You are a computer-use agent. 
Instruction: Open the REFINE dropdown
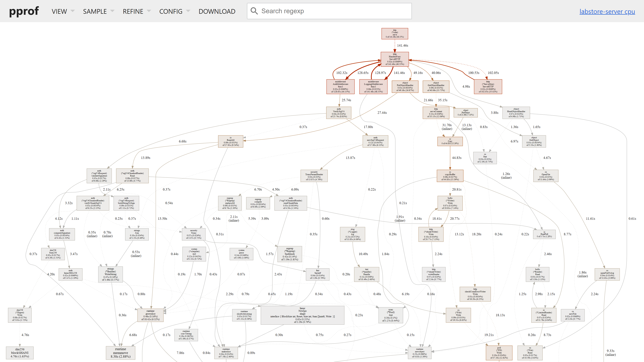pos(133,11)
